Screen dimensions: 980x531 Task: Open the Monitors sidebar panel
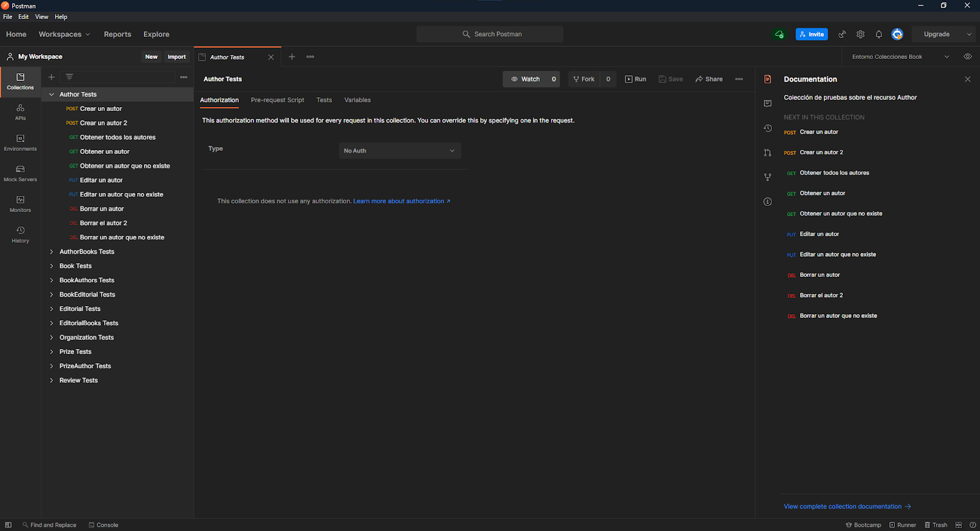(x=20, y=204)
